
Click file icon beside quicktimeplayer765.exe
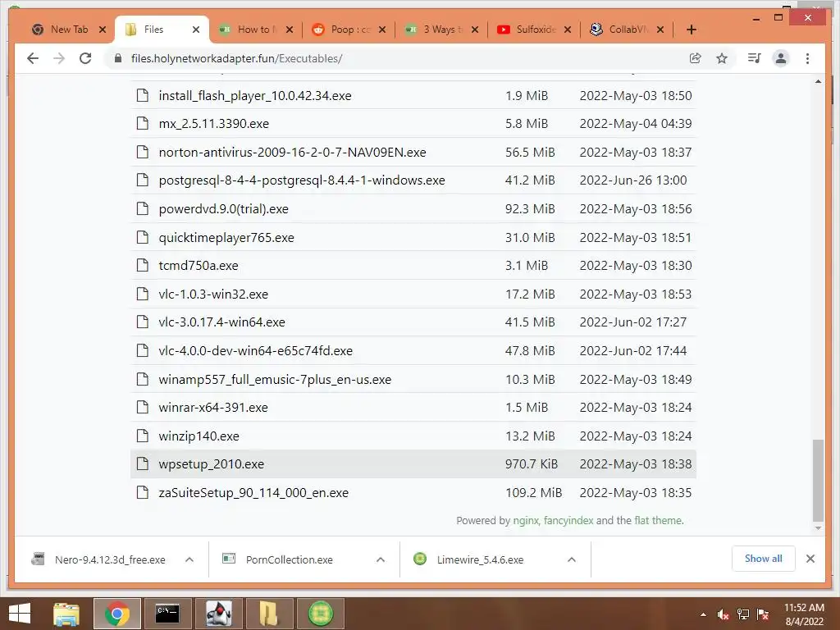tap(143, 237)
